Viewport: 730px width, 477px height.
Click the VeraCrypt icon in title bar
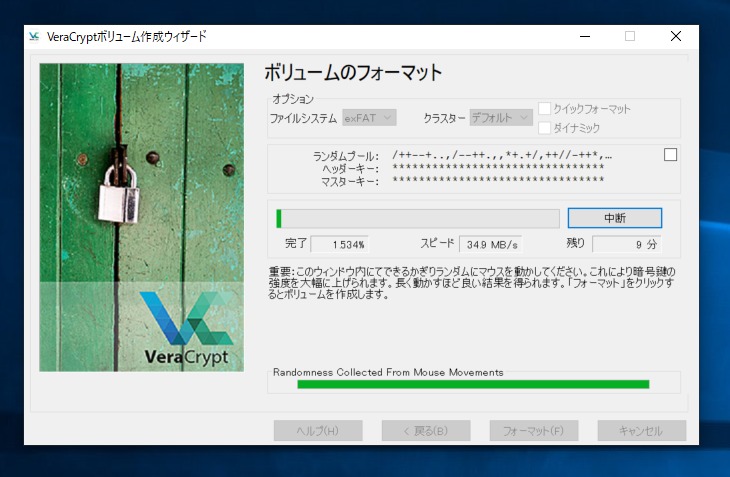point(36,37)
